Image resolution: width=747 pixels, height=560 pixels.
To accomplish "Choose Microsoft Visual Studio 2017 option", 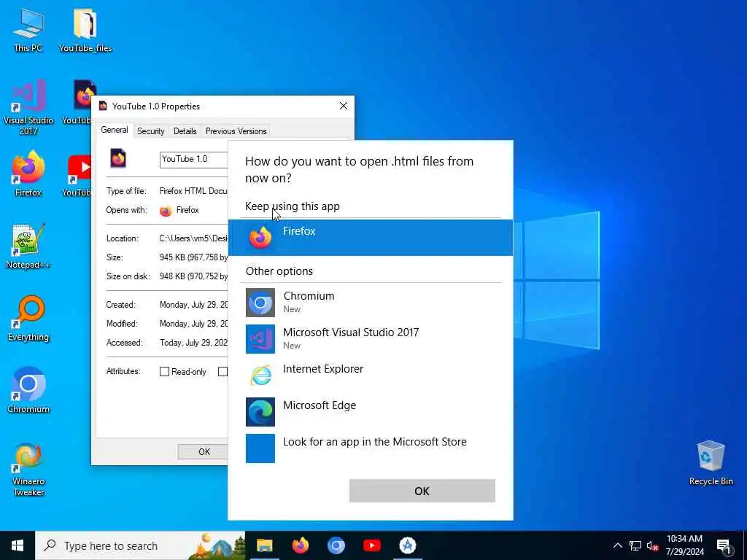I will point(370,338).
